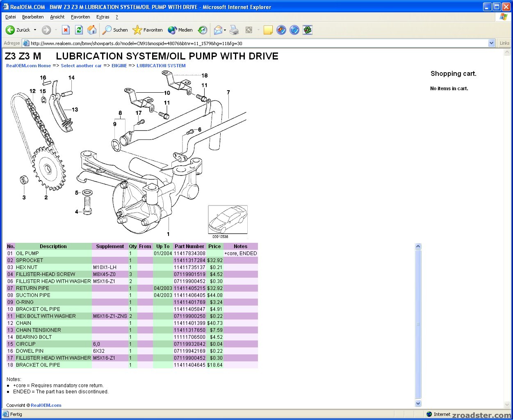Click part number 11411404645
The width and height of the screenshot is (513, 420).
tap(189, 365)
